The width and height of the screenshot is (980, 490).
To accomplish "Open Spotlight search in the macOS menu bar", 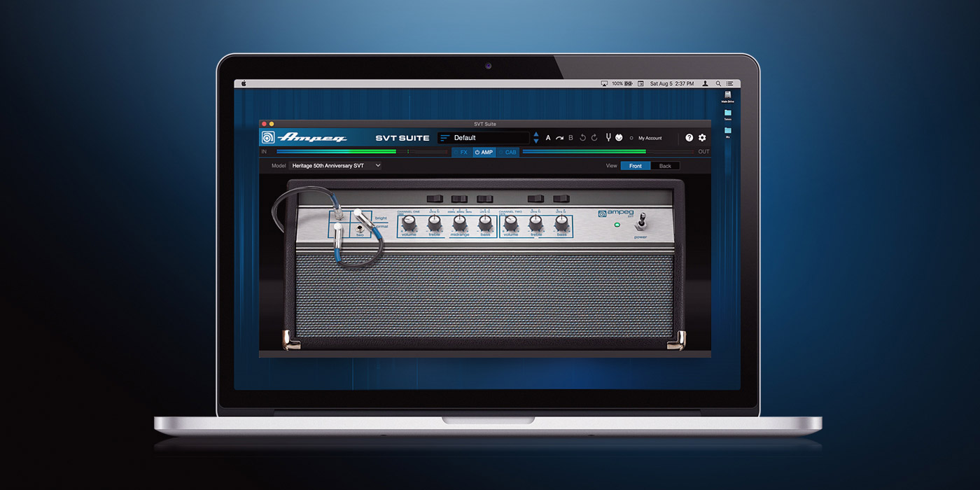I will click(717, 83).
